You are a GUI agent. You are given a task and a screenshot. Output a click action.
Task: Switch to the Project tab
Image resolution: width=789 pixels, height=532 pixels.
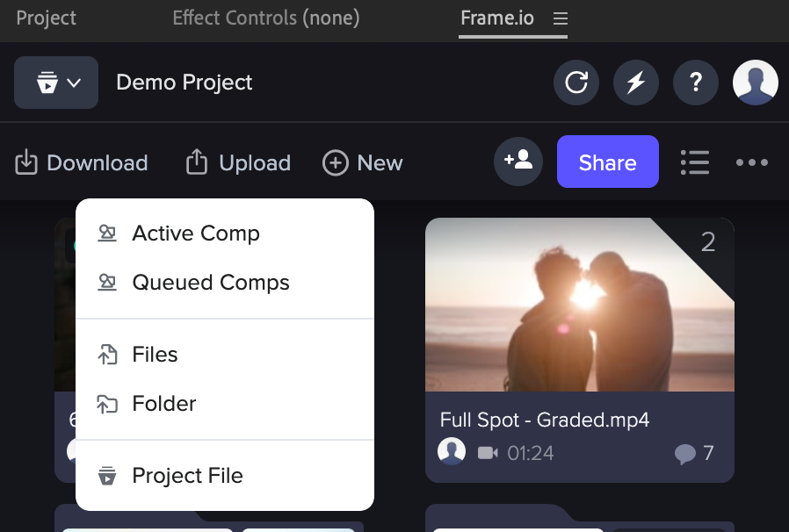click(47, 18)
